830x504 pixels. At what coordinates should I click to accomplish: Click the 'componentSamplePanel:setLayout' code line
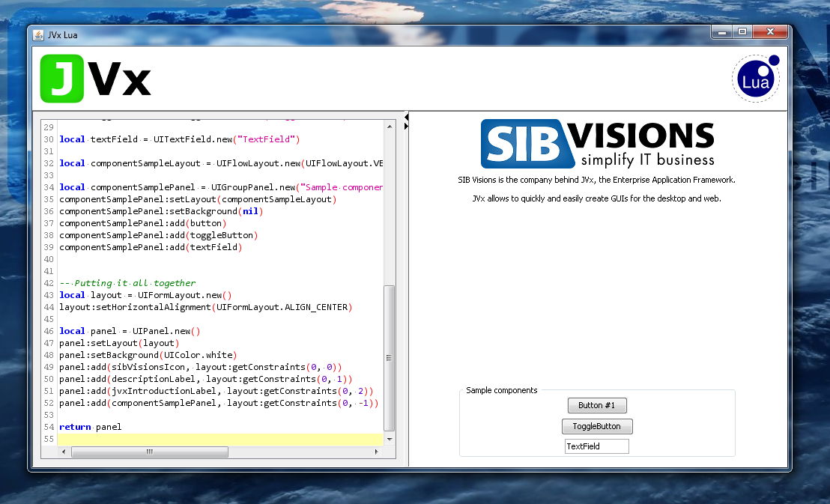pos(198,200)
